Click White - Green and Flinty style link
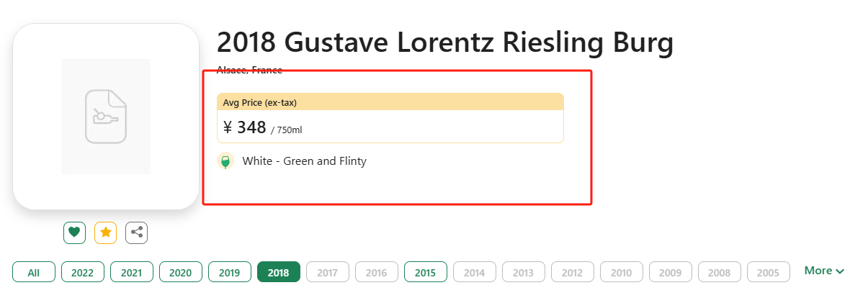Screen dimensions: 868x298 [x=304, y=161]
